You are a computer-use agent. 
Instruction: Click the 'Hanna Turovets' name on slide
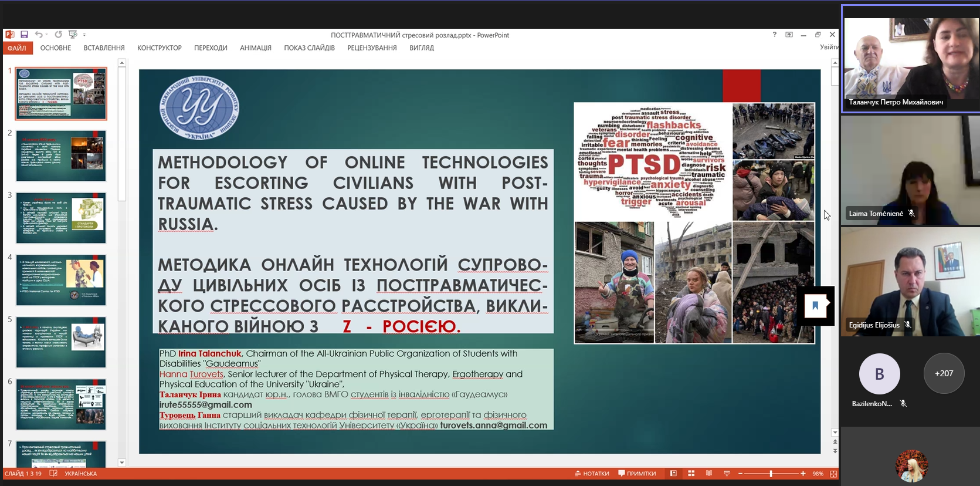191,374
